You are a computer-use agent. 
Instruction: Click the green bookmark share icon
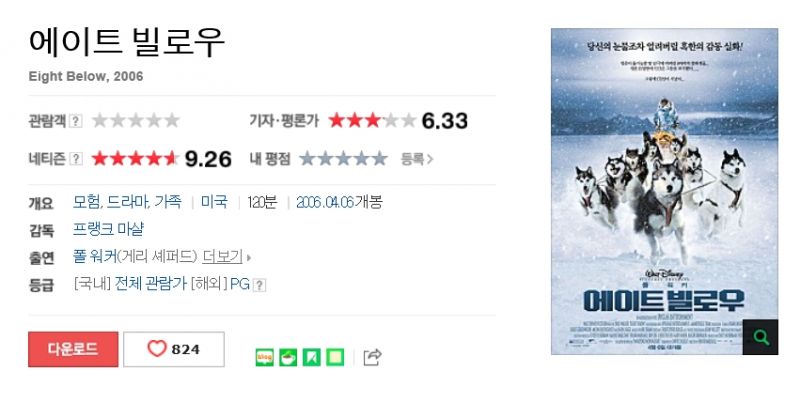click(x=312, y=357)
